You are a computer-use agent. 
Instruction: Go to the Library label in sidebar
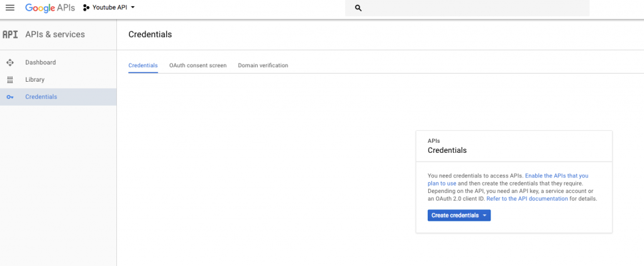(x=35, y=80)
